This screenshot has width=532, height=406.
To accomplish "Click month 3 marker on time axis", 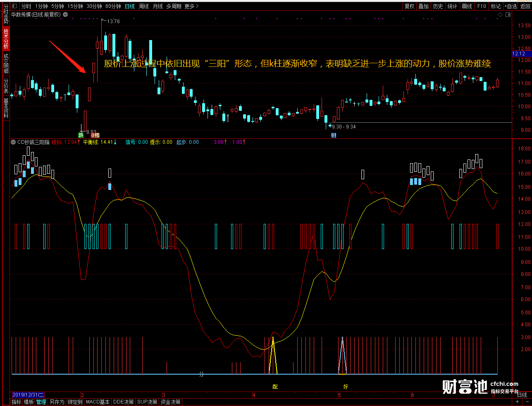I will point(164,395).
